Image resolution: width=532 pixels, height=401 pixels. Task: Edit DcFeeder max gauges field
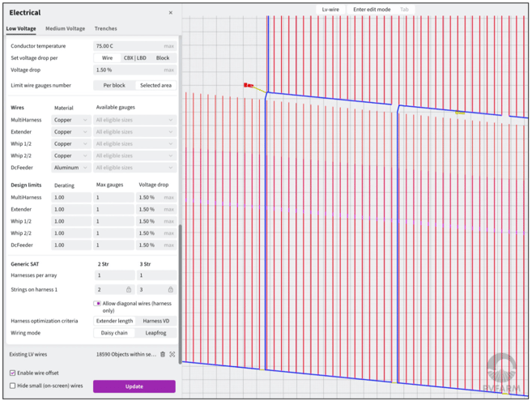(113, 245)
